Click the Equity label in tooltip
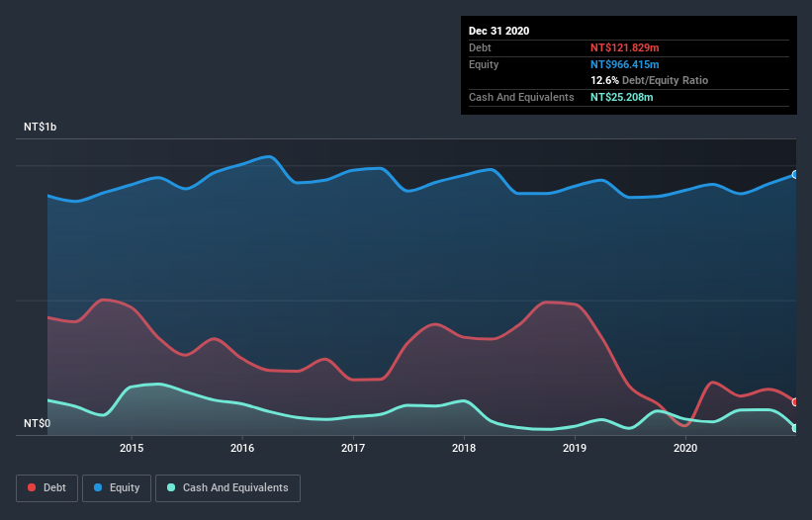This screenshot has width=812, height=520. coord(484,64)
